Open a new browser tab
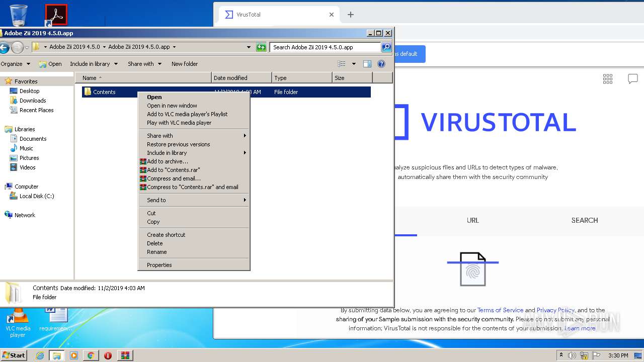The height and width of the screenshot is (362, 644). pyautogui.click(x=351, y=15)
